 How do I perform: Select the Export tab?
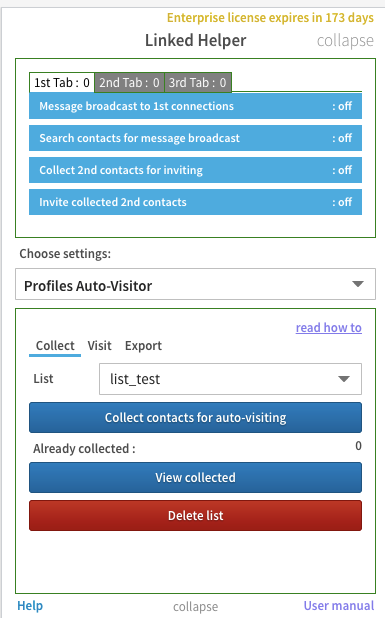tap(143, 346)
